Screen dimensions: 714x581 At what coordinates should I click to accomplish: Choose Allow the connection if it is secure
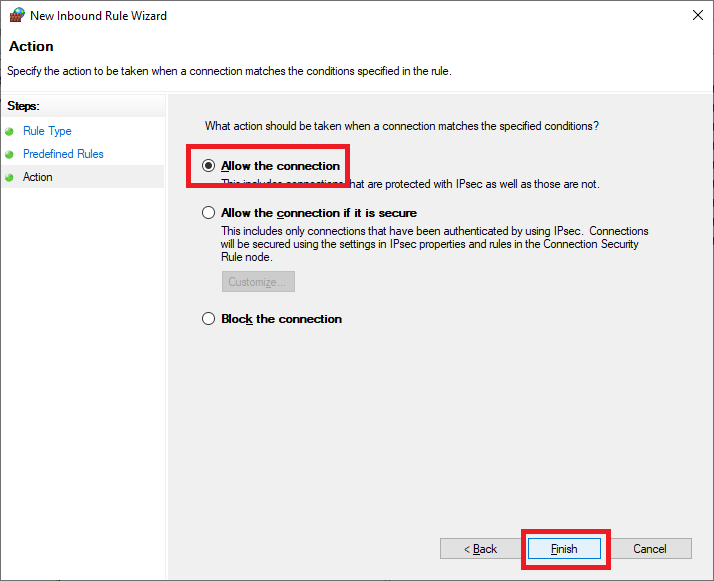click(x=209, y=213)
